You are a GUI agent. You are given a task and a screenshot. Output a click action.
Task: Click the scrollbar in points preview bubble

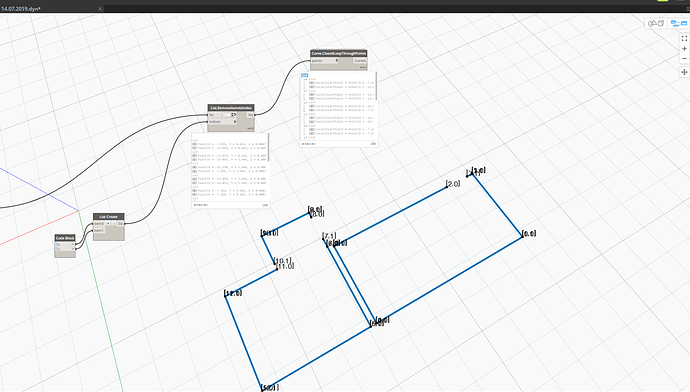pos(268,147)
